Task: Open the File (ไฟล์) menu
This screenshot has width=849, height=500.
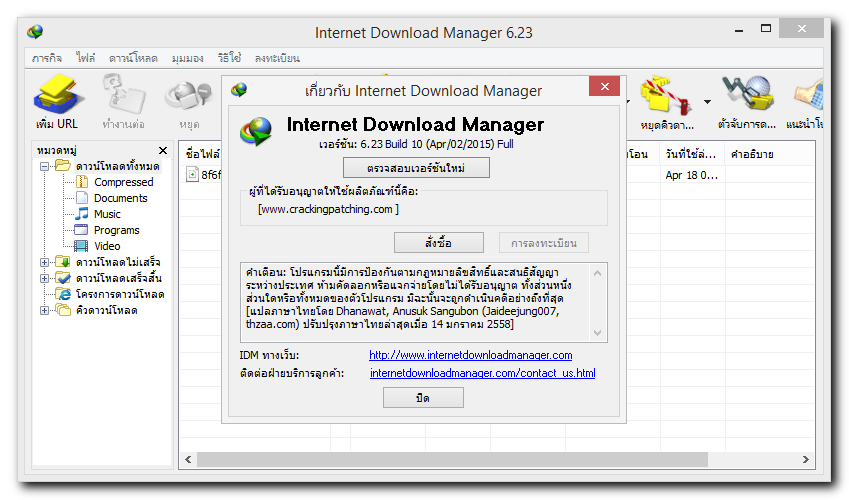Action: [x=86, y=57]
